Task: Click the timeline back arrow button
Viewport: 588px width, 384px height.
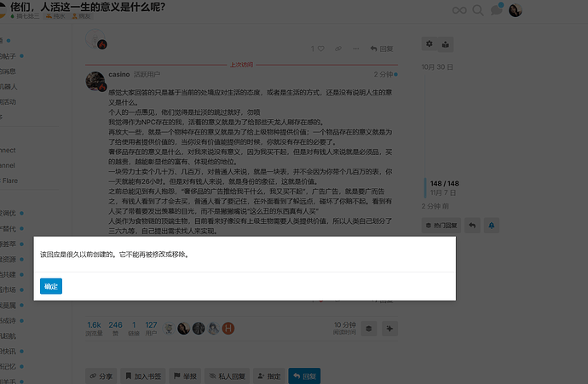Action: pyautogui.click(x=472, y=226)
